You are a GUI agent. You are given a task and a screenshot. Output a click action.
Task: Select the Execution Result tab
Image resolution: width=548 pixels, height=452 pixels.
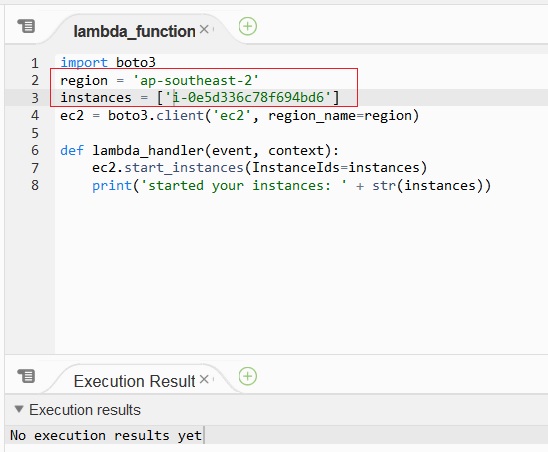[x=134, y=381]
